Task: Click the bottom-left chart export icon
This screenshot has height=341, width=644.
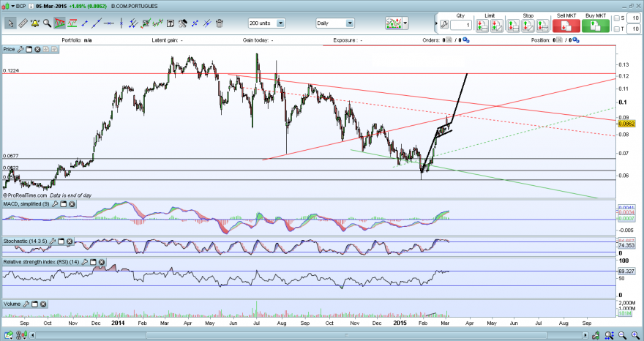Action: (7, 335)
